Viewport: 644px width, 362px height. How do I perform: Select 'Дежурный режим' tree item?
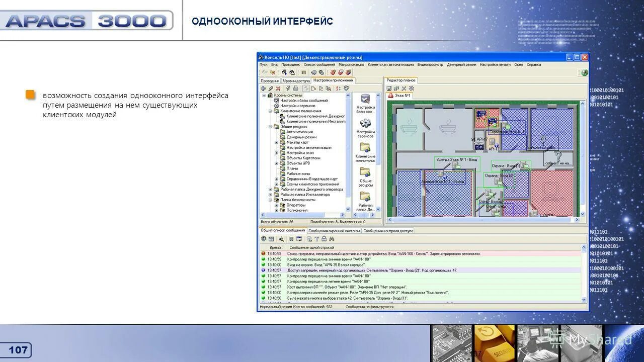click(x=301, y=137)
